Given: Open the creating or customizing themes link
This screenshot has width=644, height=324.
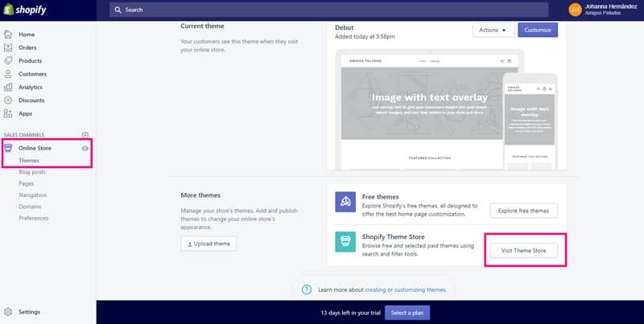Looking at the screenshot, I should (x=406, y=289).
